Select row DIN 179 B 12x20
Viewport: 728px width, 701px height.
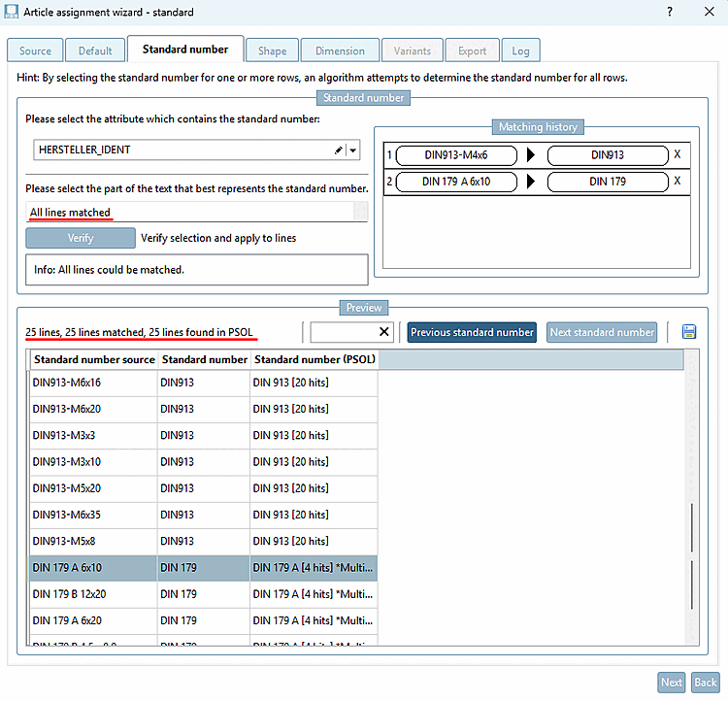click(x=204, y=594)
